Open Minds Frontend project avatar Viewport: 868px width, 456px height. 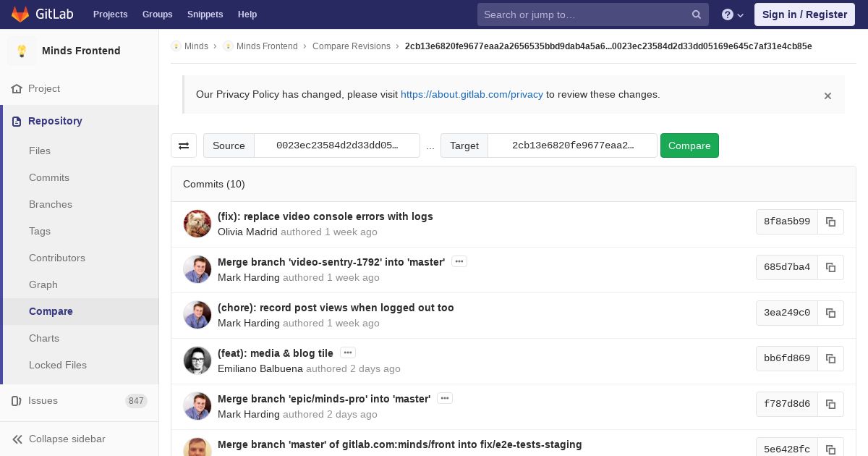[22, 51]
